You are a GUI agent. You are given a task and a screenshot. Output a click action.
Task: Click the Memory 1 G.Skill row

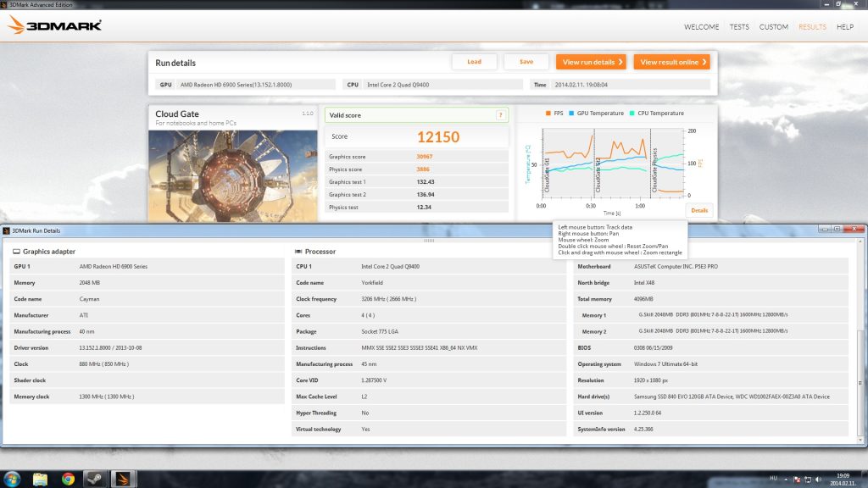711,315
